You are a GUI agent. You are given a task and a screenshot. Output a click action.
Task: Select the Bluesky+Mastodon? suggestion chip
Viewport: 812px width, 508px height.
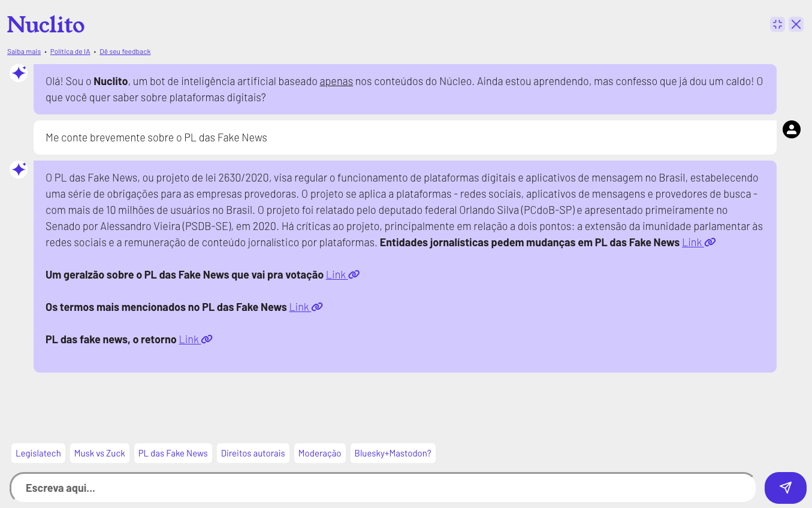[x=393, y=453]
